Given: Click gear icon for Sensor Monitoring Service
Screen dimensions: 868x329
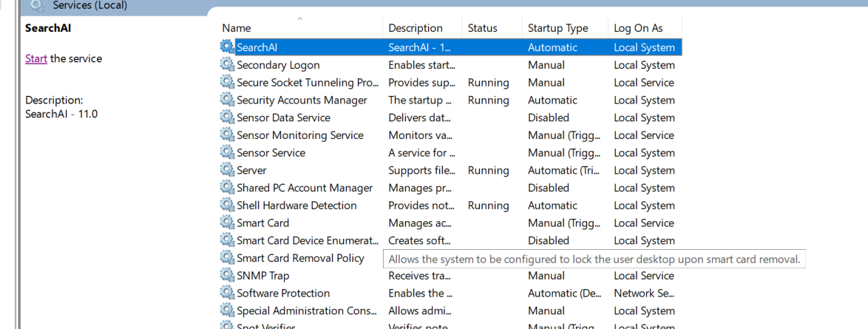Looking at the screenshot, I should tap(228, 135).
